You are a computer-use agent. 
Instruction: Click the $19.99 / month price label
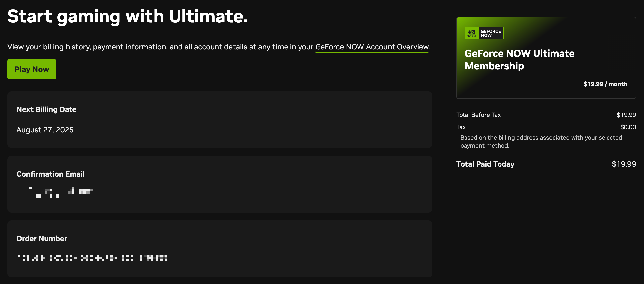(x=605, y=84)
